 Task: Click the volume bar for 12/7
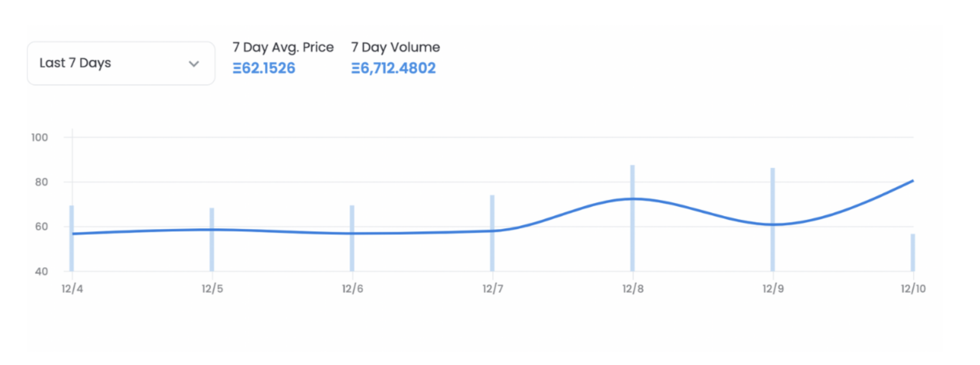click(492, 251)
